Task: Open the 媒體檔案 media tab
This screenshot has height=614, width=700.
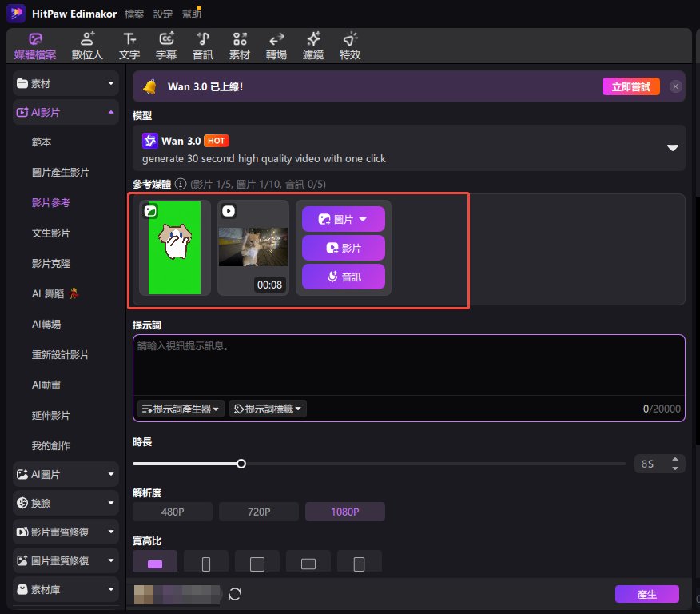Action: (x=35, y=46)
